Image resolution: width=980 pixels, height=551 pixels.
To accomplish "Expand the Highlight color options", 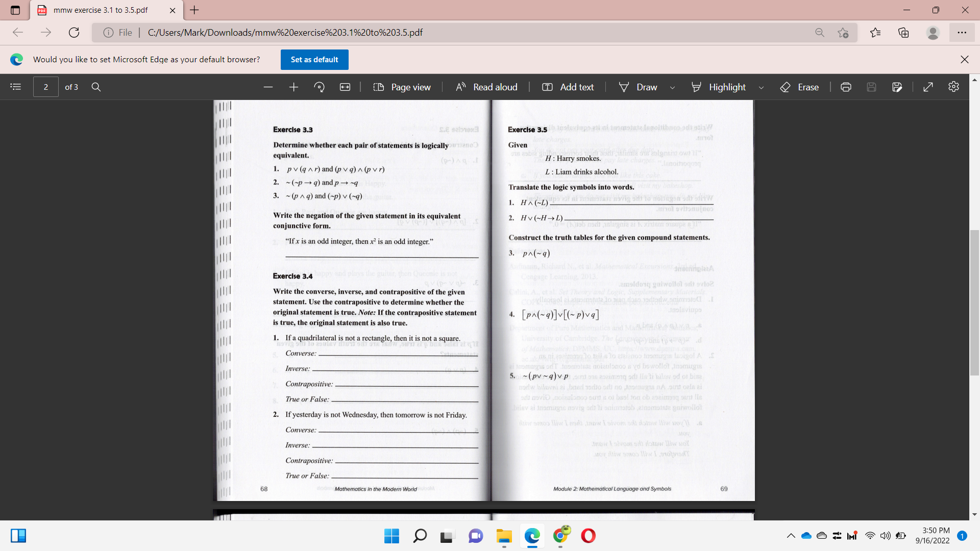I will click(761, 87).
